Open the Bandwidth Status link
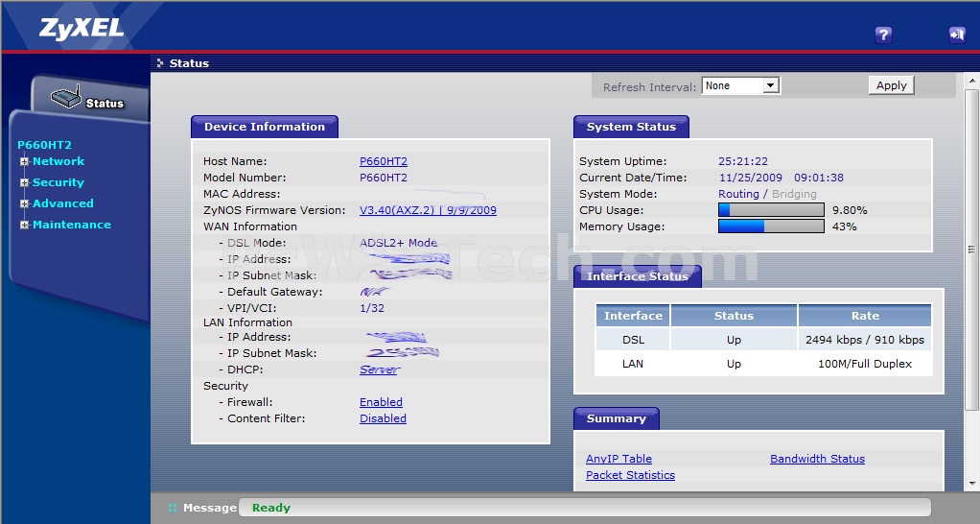The height and width of the screenshot is (524, 980). (x=818, y=459)
